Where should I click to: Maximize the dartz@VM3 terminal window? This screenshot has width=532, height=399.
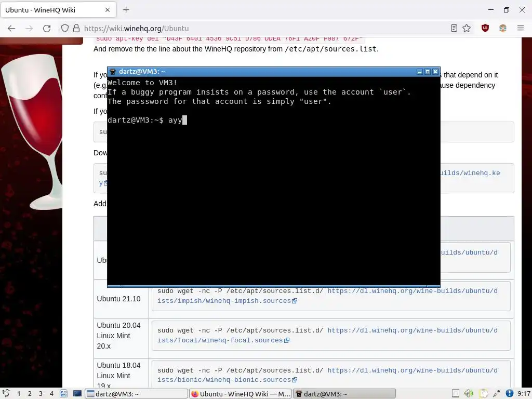428,72
